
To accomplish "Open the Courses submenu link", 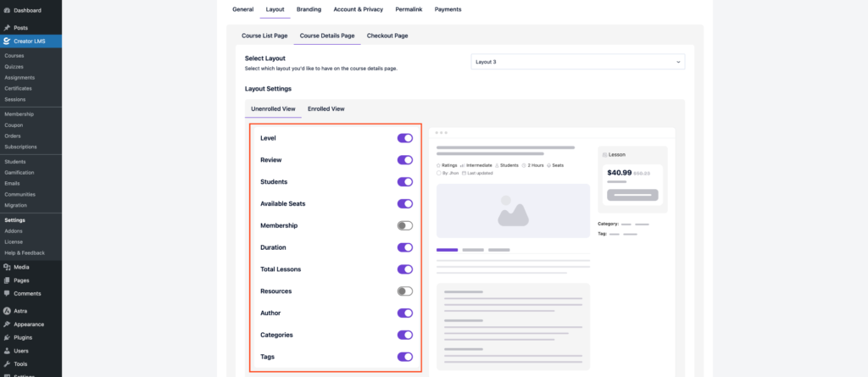I will tap(14, 56).
